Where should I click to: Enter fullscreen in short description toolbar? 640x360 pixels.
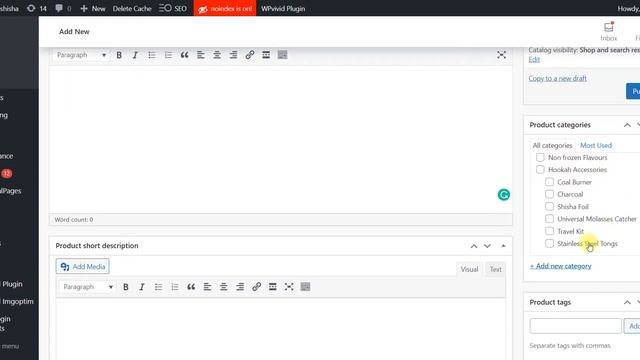point(289,287)
